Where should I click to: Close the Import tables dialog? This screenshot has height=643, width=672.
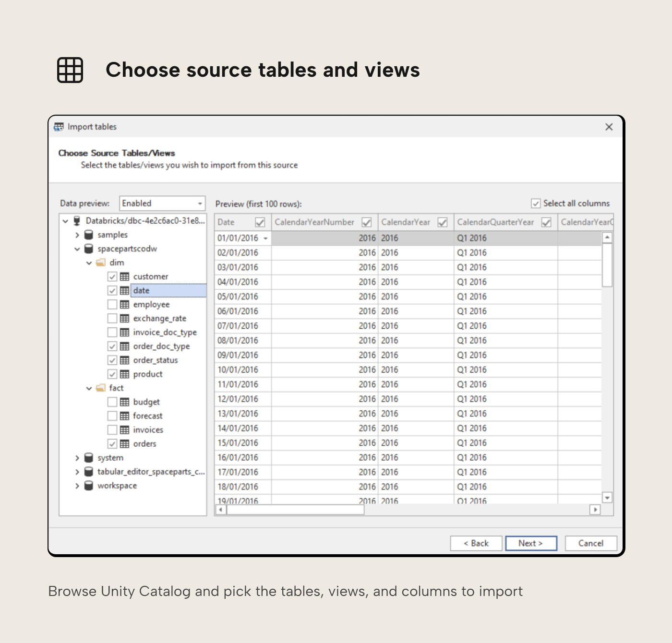click(x=609, y=127)
